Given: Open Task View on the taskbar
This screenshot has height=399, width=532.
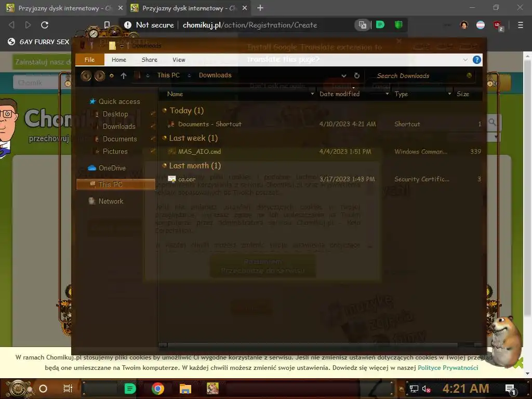Looking at the screenshot, I should click(68, 389).
